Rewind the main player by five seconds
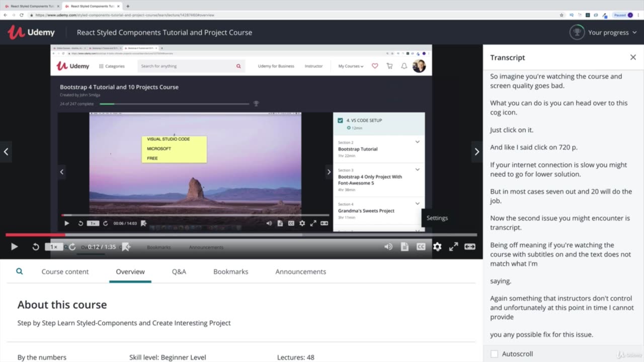 pos(36,246)
